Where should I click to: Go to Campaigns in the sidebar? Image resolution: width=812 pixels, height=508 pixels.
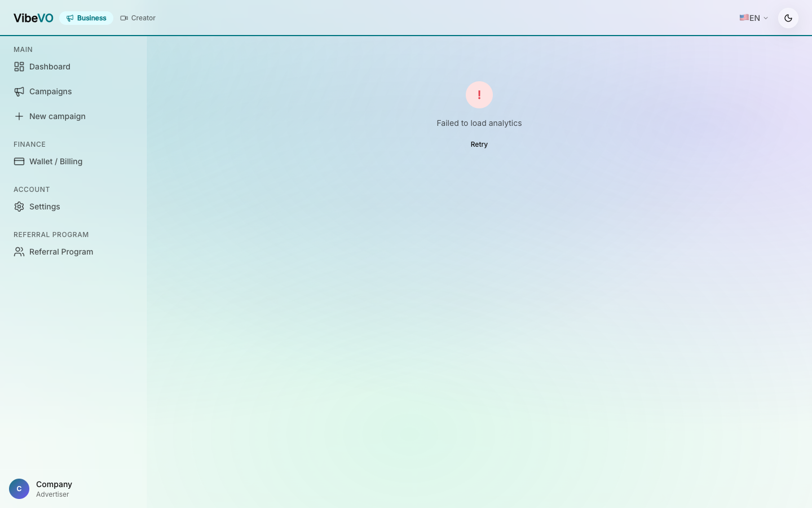pyautogui.click(x=73, y=91)
